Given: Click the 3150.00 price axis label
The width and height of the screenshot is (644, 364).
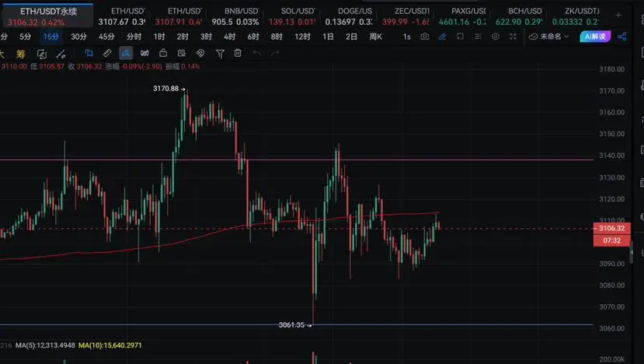Looking at the screenshot, I should tap(611, 134).
